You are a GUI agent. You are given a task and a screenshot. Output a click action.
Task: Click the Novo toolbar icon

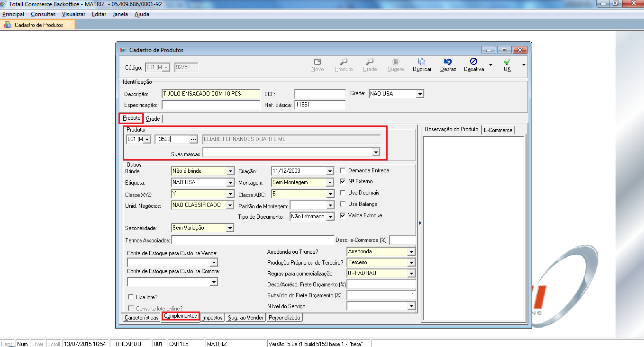click(x=317, y=62)
